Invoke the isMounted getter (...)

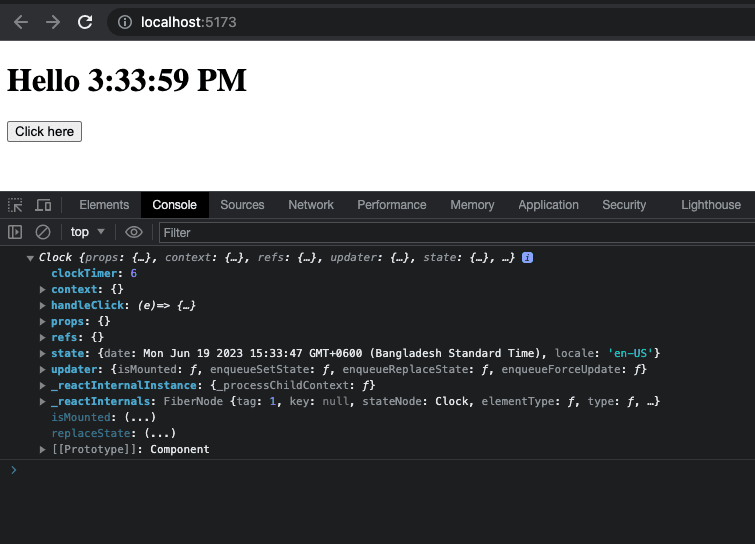click(x=140, y=417)
